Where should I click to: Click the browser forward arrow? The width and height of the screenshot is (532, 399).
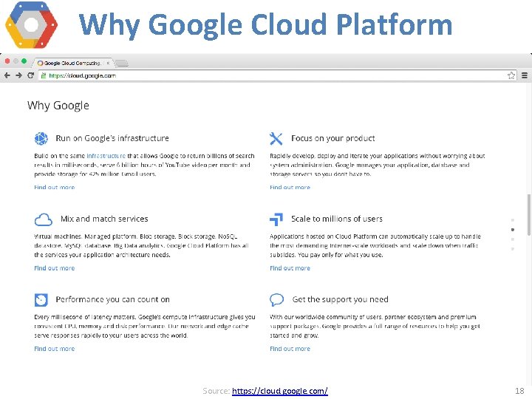18,75
